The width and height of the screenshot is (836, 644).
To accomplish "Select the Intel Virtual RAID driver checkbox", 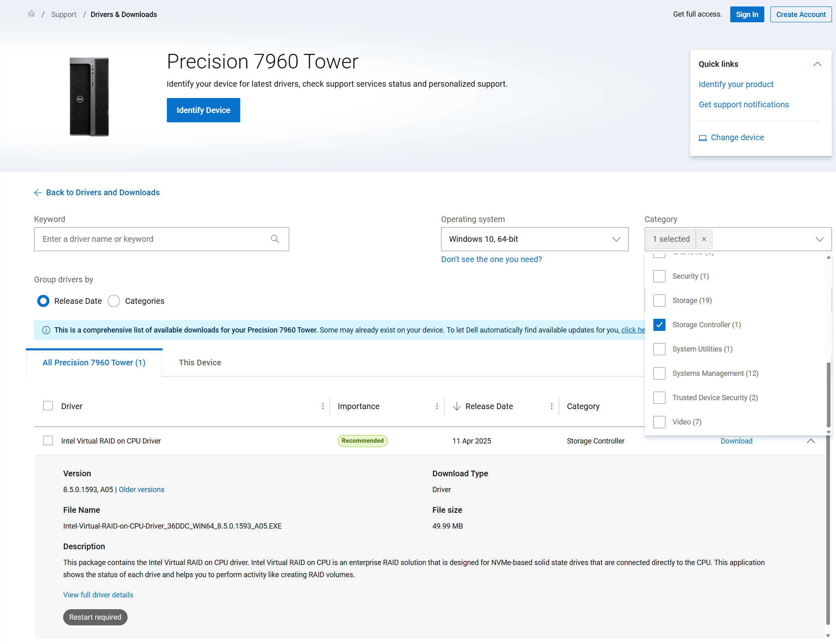I will tap(48, 441).
